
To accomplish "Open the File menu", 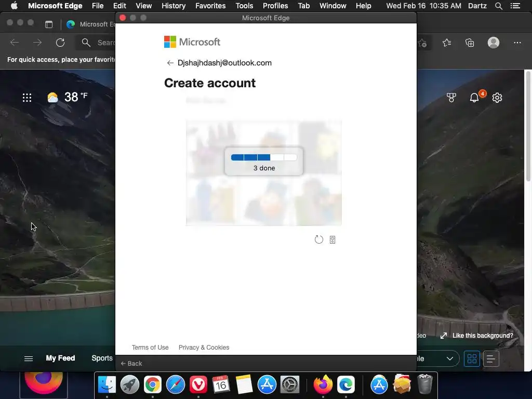I will click(x=98, y=6).
